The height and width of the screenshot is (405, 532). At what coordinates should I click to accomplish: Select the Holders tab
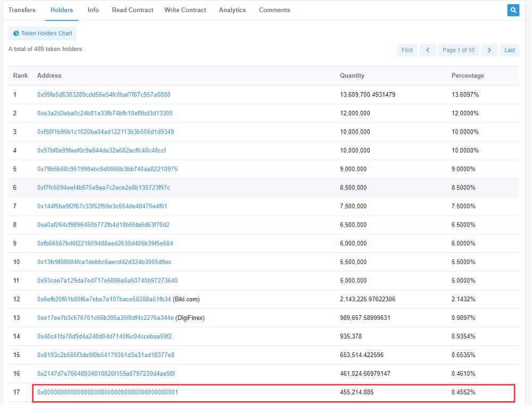[61, 10]
